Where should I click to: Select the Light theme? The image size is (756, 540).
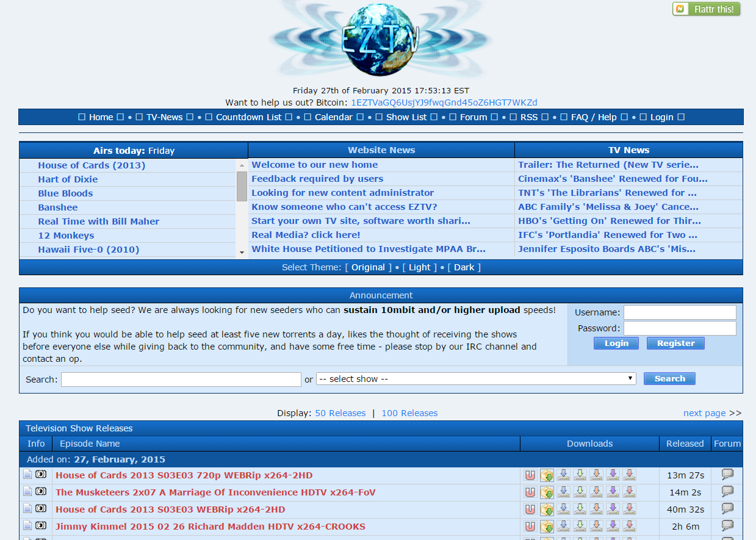click(419, 267)
